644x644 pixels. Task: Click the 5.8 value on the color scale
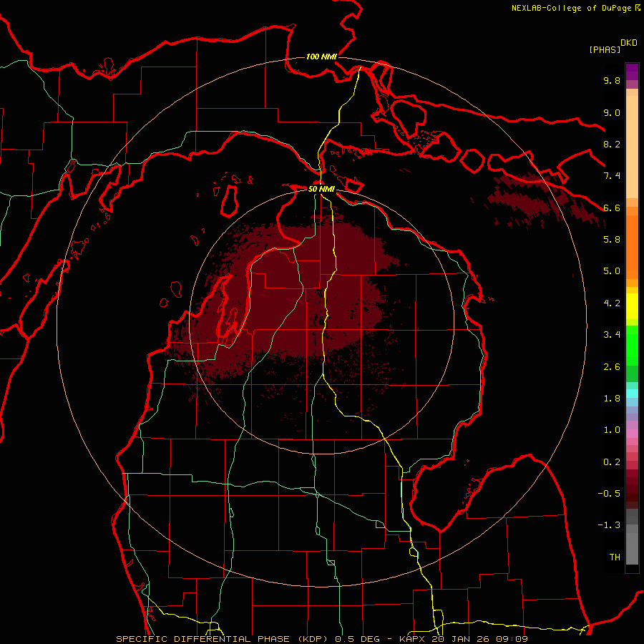612,240
